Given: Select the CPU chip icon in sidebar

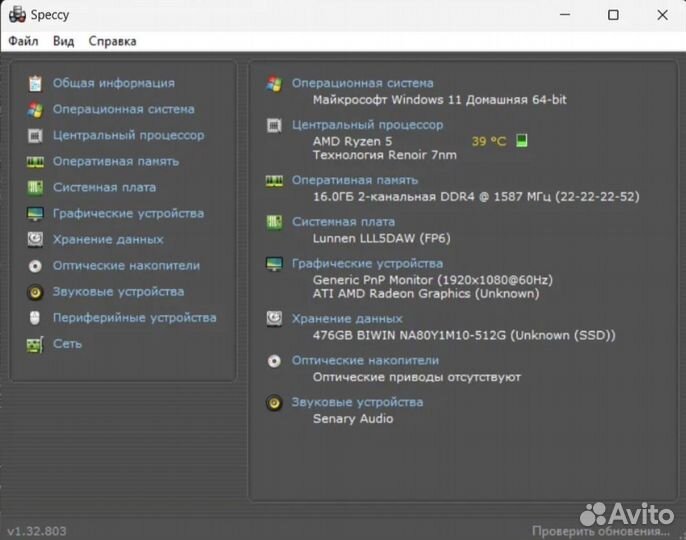Looking at the screenshot, I should [x=35, y=135].
